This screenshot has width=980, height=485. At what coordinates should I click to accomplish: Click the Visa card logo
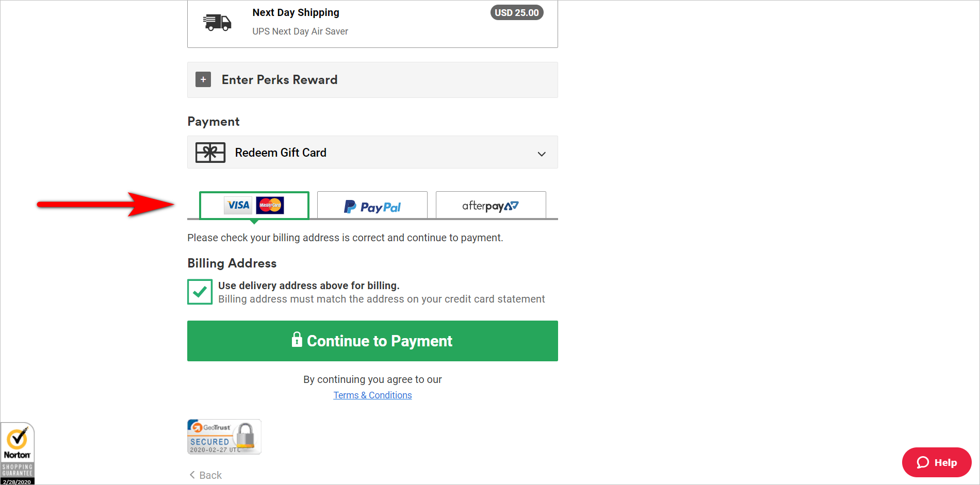[x=237, y=205]
